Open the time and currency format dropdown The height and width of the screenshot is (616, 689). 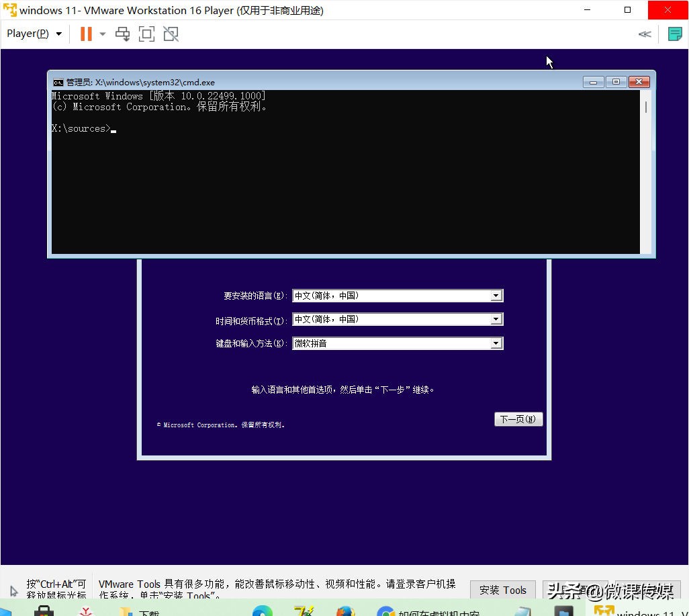click(x=496, y=319)
